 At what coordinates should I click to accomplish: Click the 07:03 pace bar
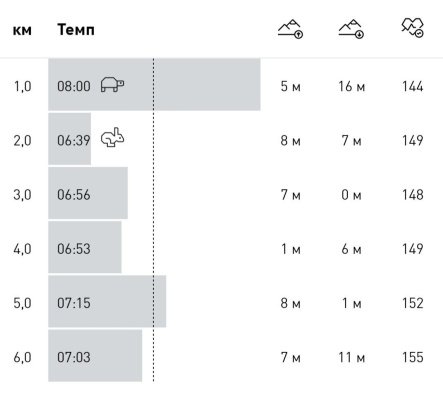95,356
